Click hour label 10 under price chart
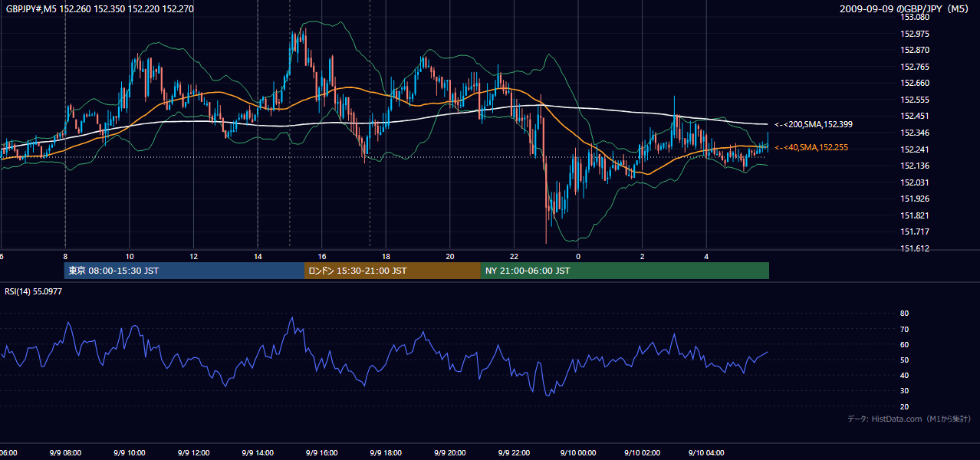The width and height of the screenshot is (980, 460). (130, 256)
